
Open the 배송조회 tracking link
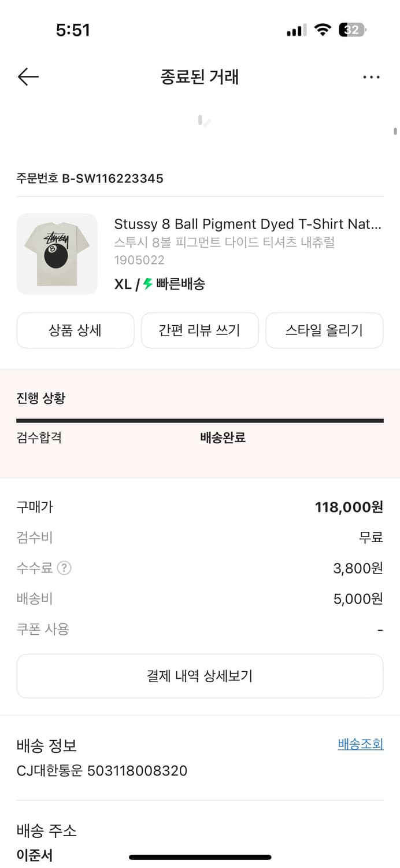[360, 744]
